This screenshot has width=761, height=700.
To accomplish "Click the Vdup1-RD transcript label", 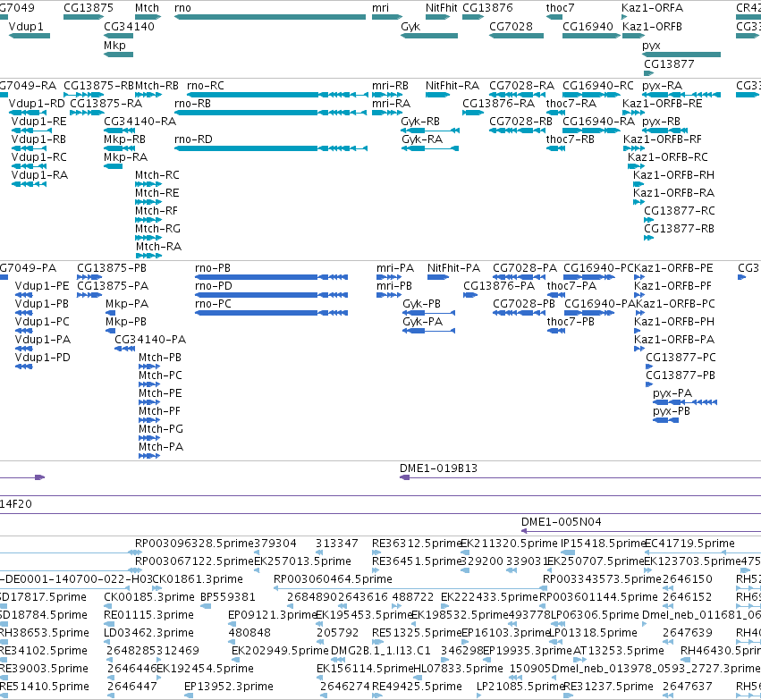I will pyautogui.click(x=37, y=104).
